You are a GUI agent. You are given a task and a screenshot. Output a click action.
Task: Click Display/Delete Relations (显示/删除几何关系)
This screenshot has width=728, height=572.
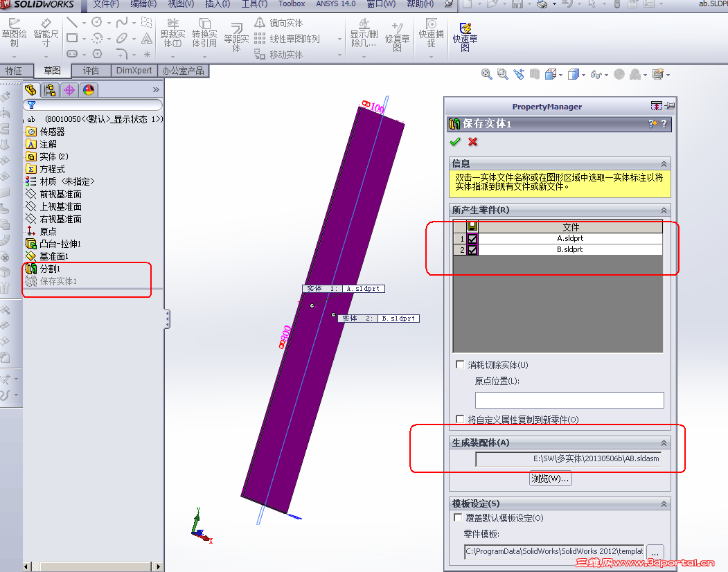(x=364, y=33)
